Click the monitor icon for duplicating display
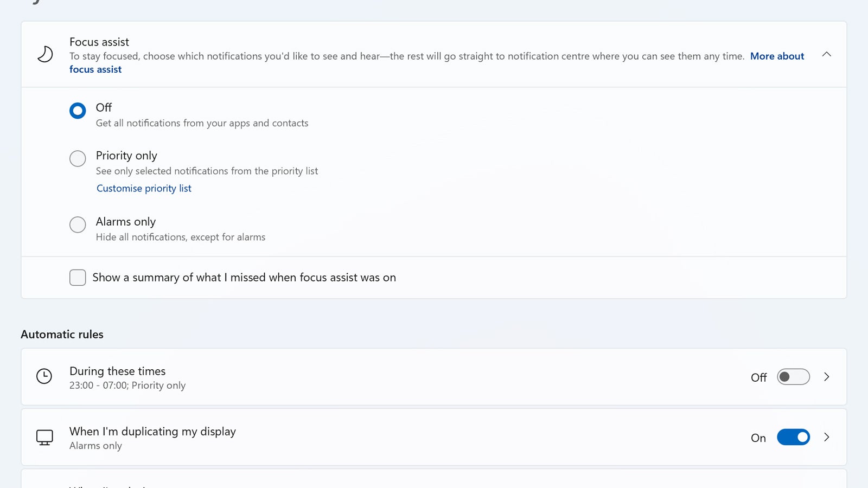This screenshot has height=488, width=868. point(44,437)
